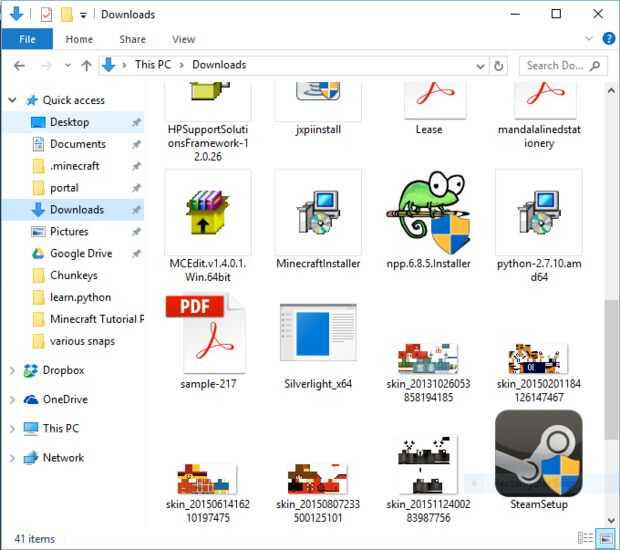Image resolution: width=620 pixels, height=550 pixels.
Task: Collapse the Quick access tree
Action: pyautogui.click(x=13, y=100)
